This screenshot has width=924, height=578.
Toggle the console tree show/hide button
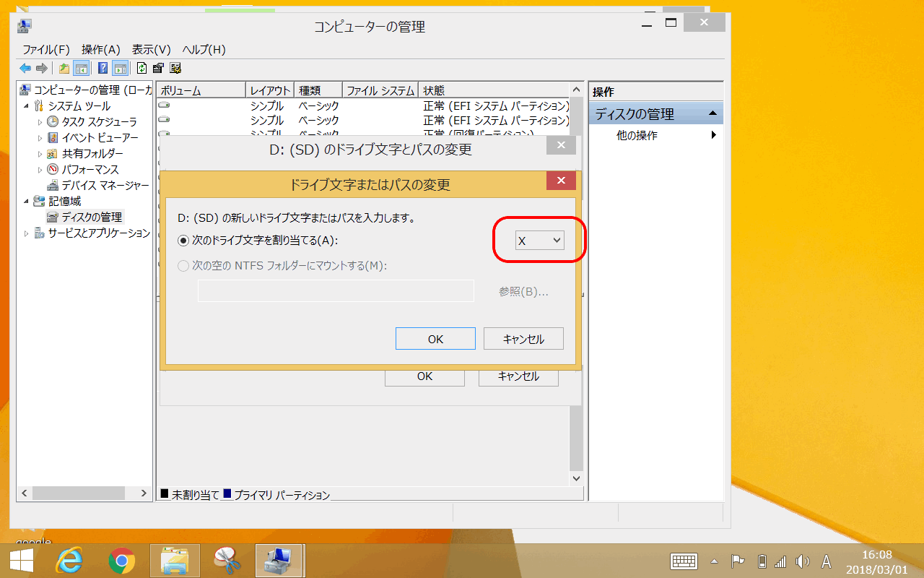(x=82, y=68)
